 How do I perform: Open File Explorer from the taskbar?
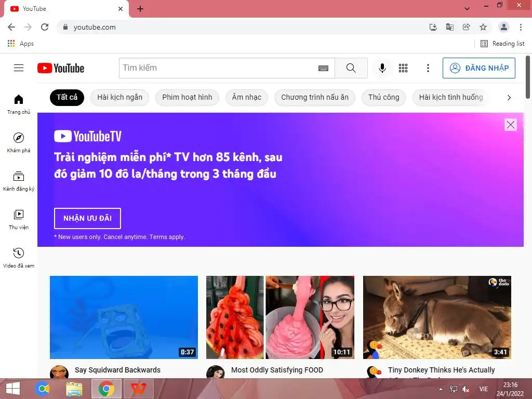(74, 389)
